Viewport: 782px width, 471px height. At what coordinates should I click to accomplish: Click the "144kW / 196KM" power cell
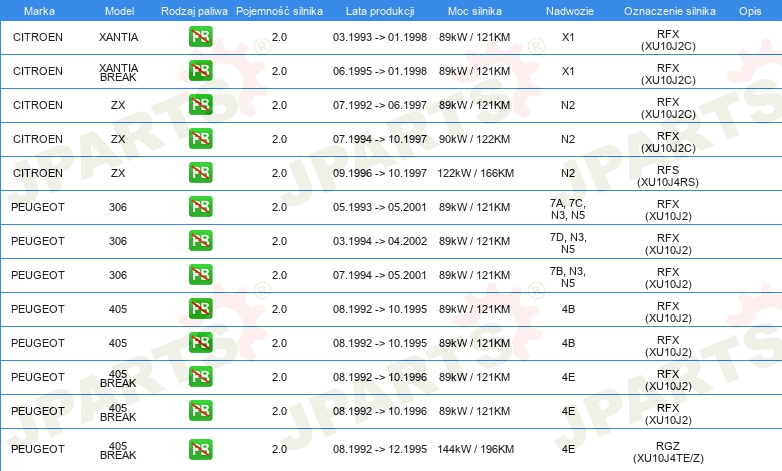(476, 449)
